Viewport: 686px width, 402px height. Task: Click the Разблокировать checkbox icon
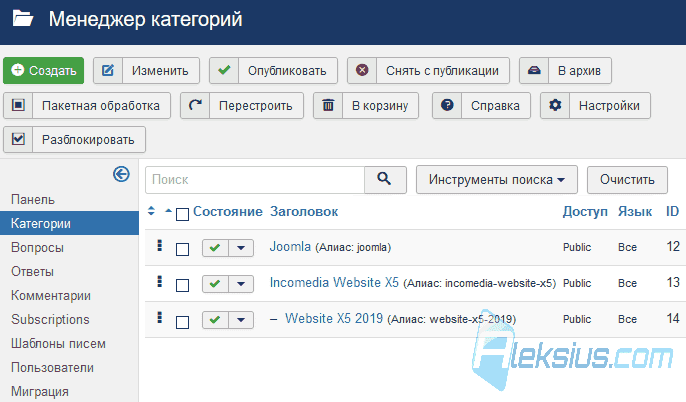click(18, 139)
